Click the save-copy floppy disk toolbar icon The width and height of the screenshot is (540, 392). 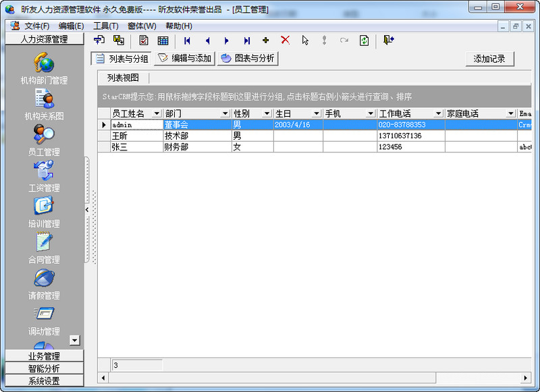click(x=119, y=40)
